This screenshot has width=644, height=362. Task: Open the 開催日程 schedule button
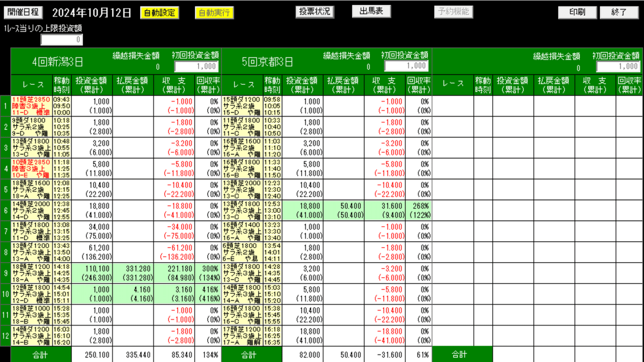(x=24, y=12)
